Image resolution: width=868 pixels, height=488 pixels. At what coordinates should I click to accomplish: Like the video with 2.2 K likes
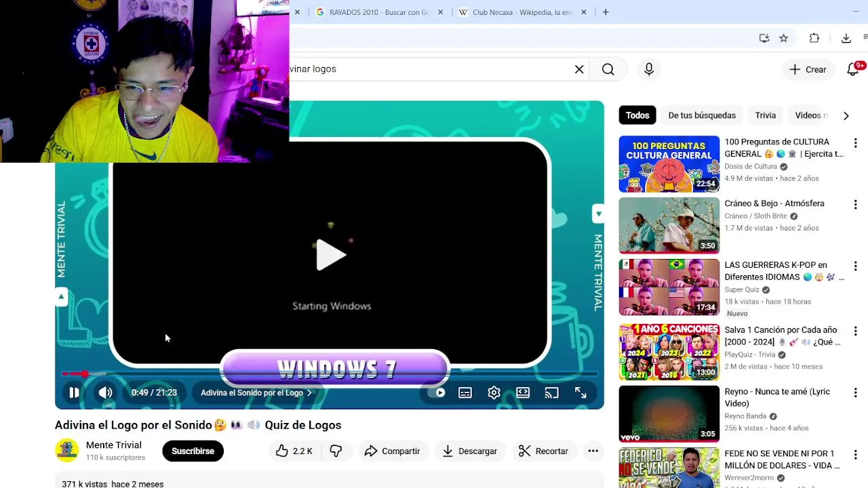click(x=294, y=451)
